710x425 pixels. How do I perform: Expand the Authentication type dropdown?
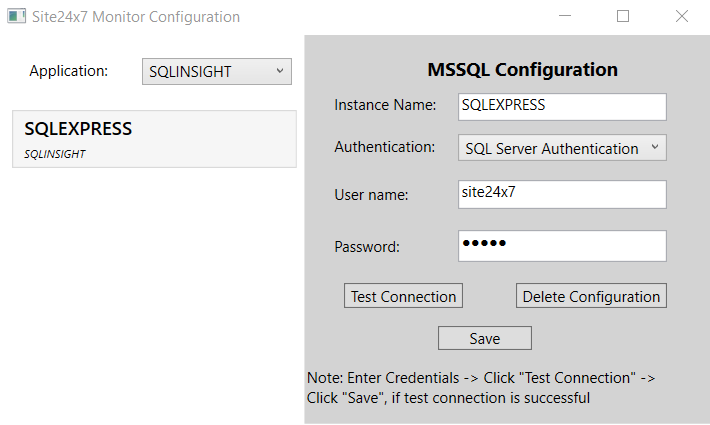click(x=562, y=148)
